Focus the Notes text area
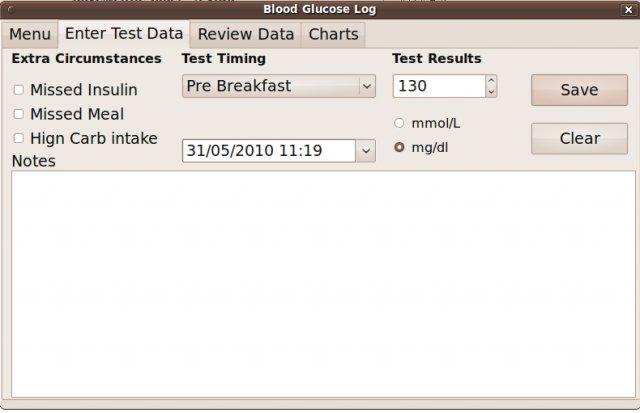Image resolution: width=640 pixels, height=413 pixels. click(319, 285)
